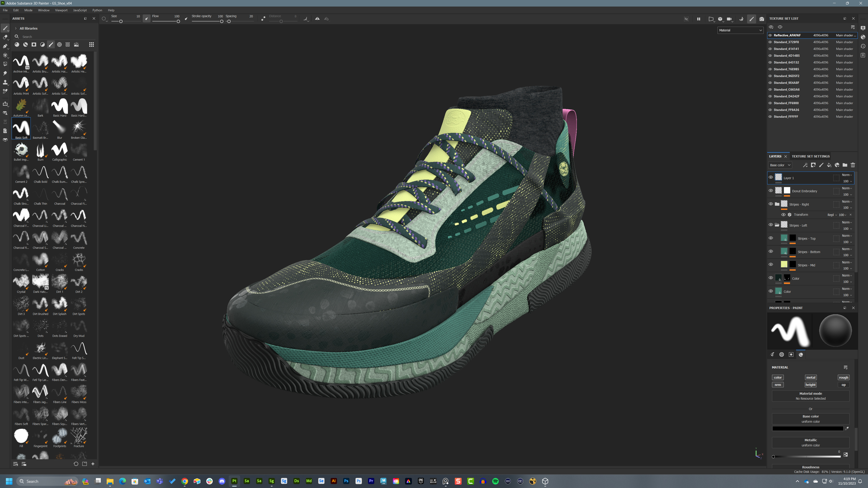Open the Material viewport channel dropdown
Viewport: 868px width, 488px height.
740,30
